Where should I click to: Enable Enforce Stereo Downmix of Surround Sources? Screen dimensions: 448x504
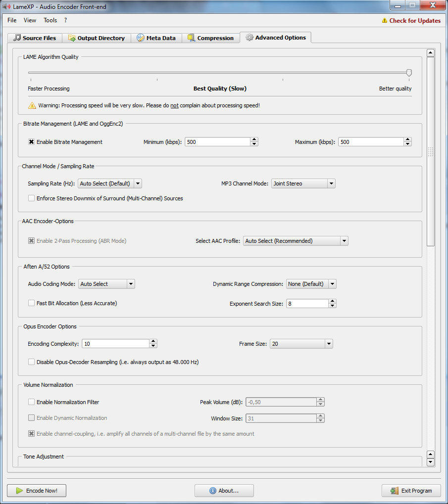(x=31, y=198)
